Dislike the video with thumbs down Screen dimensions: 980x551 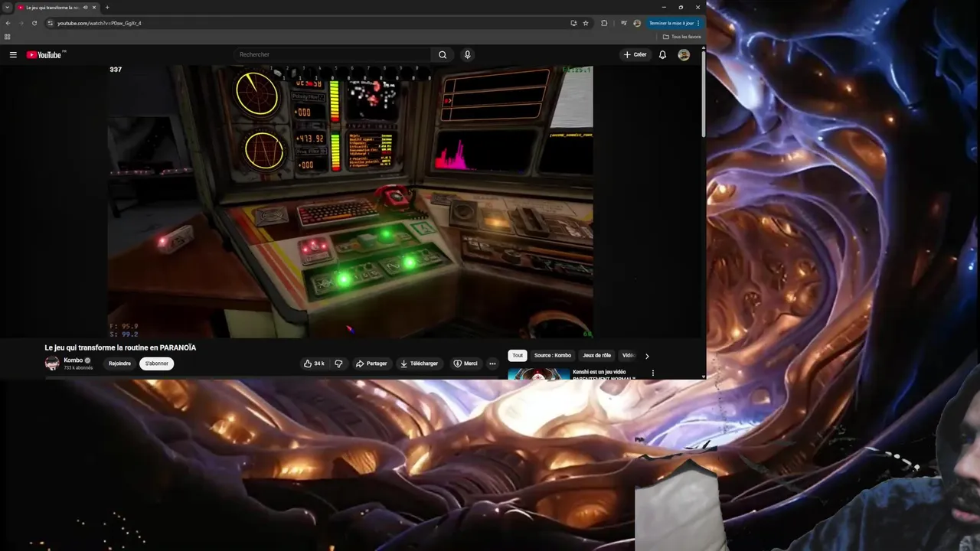(x=338, y=364)
